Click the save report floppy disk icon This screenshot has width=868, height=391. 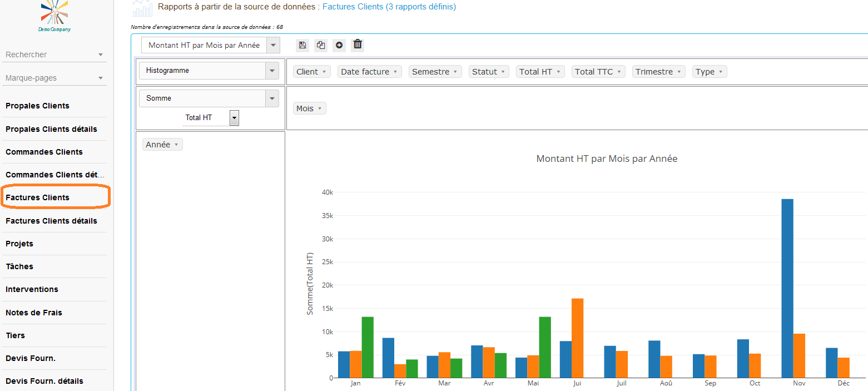(x=302, y=45)
